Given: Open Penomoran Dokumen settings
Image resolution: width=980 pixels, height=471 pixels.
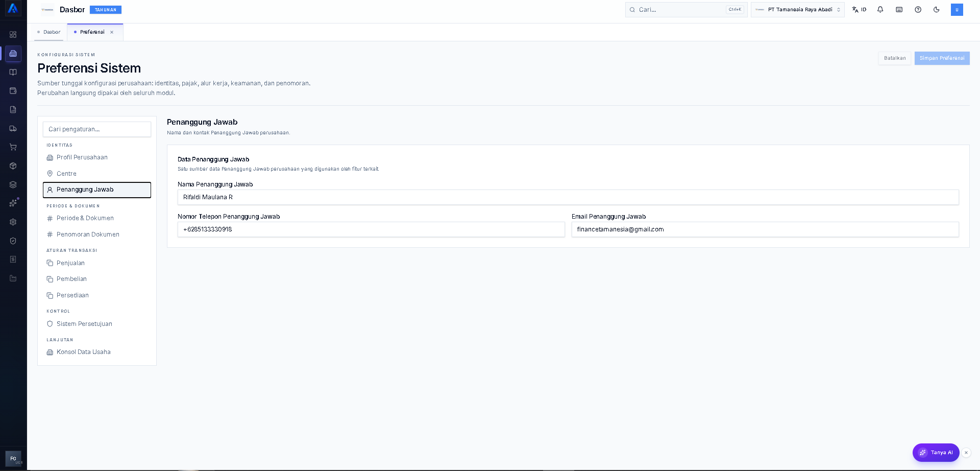Looking at the screenshot, I should click(x=97, y=234).
